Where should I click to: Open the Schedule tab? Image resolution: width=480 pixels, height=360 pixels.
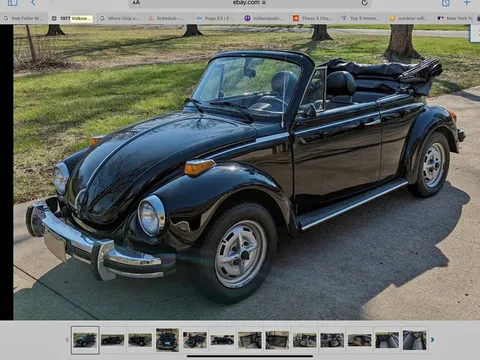168,18
